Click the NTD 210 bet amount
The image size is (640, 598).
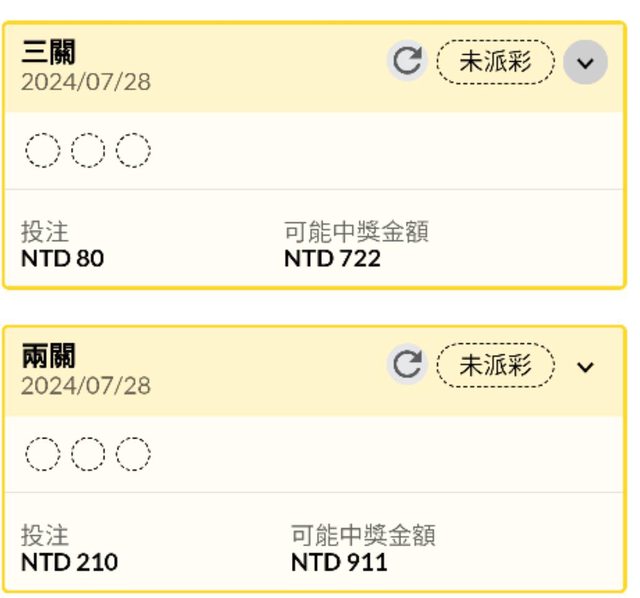coord(69,562)
